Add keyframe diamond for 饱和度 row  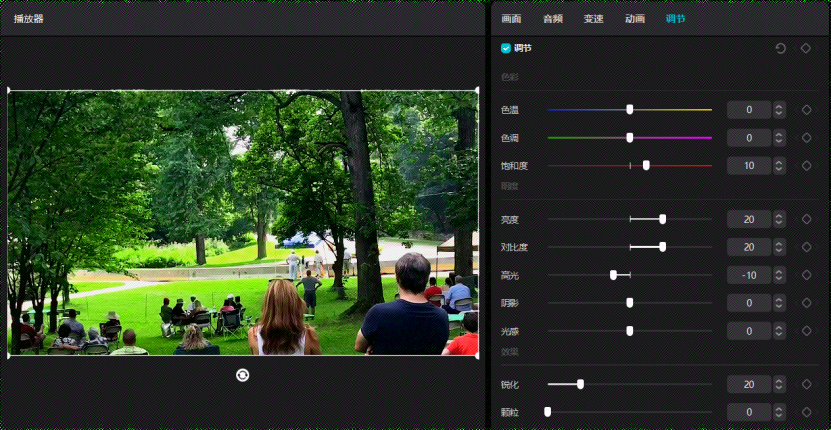point(807,165)
